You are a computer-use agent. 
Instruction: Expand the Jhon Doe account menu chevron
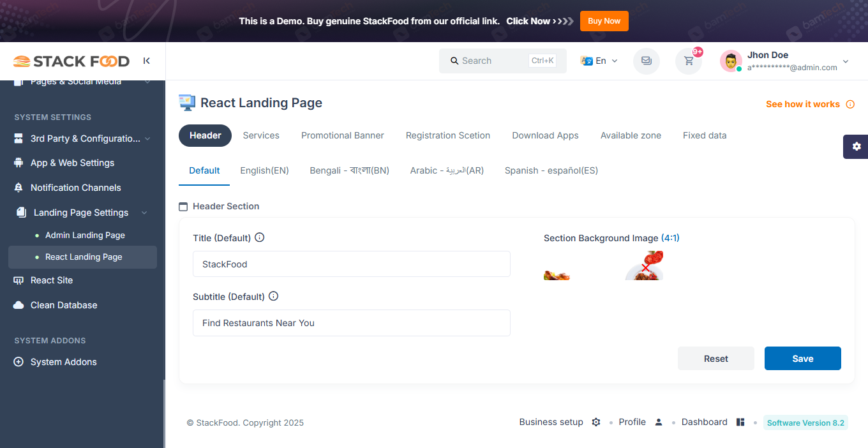click(846, 61)
